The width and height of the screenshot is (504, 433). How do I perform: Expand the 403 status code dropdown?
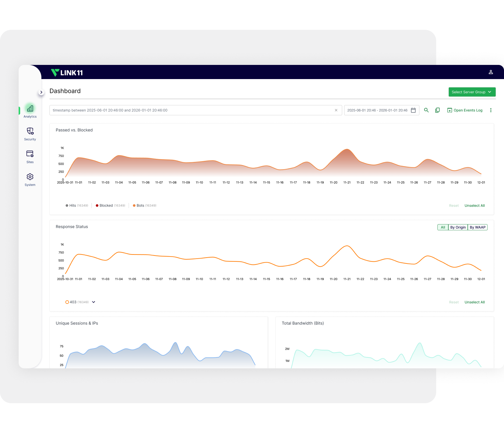pos(94,302)
